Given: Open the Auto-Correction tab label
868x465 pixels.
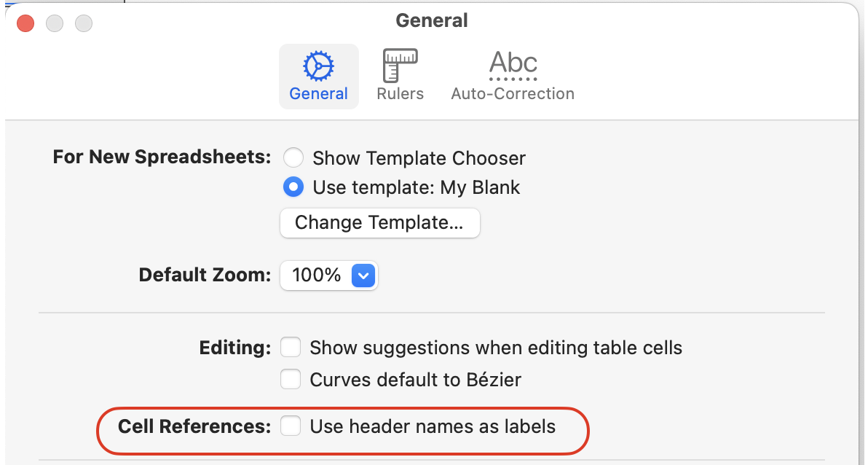Looking at the screenshot, I should tap(513, 94).
